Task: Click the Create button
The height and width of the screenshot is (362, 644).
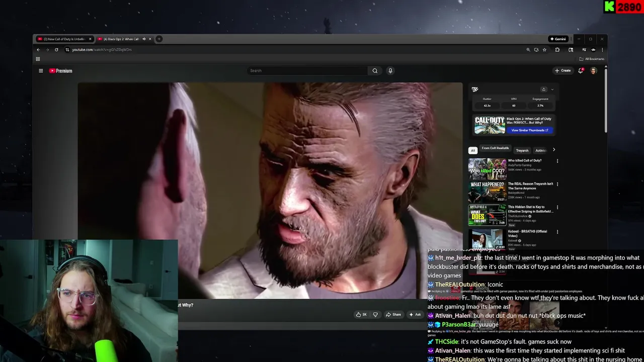Action: [562, 71]
